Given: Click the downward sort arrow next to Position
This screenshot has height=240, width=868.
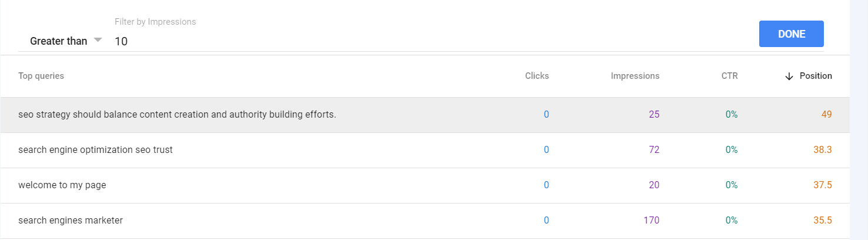Looking at the screenshot, I should [789, 76].
